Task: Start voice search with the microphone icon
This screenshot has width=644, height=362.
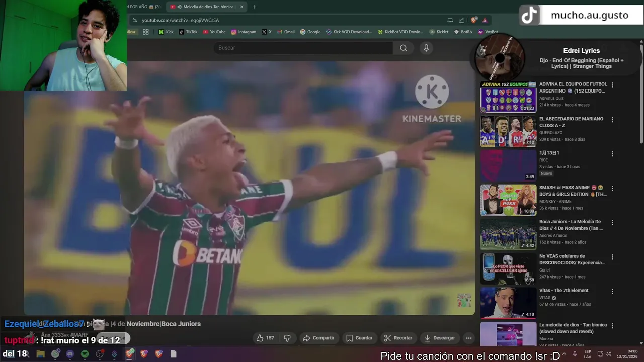Action: point(426,48)
